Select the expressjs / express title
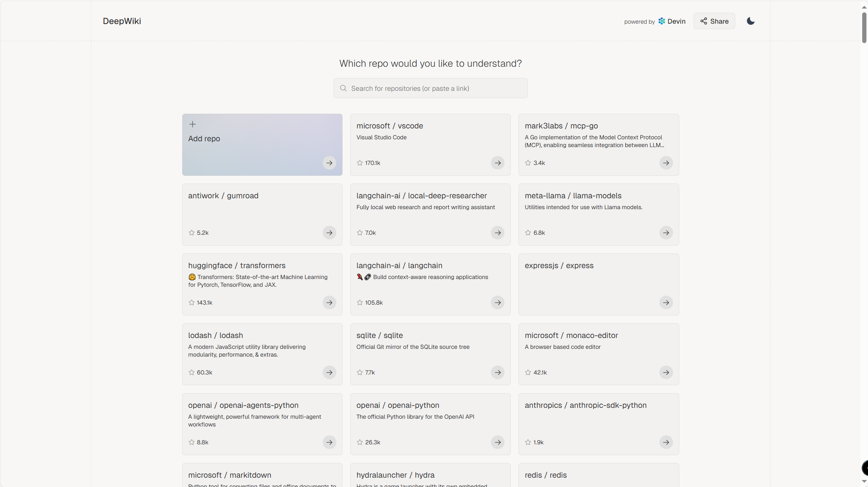This screenshot has width=868, height=487. (559, 265)
